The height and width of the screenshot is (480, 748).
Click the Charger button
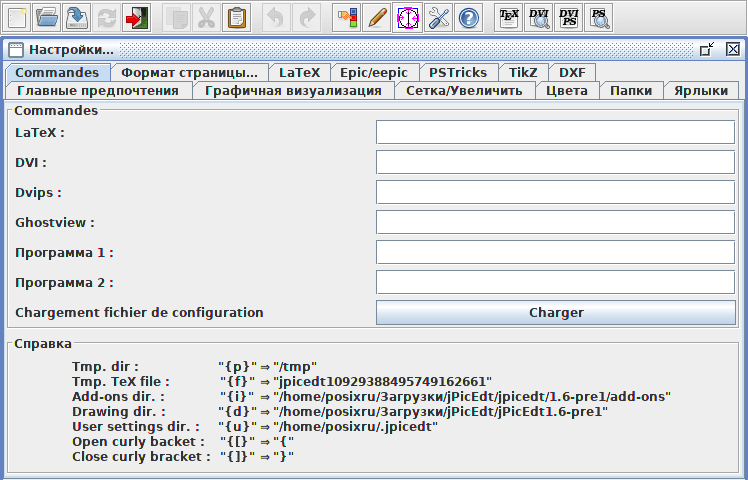coord(556,313)
